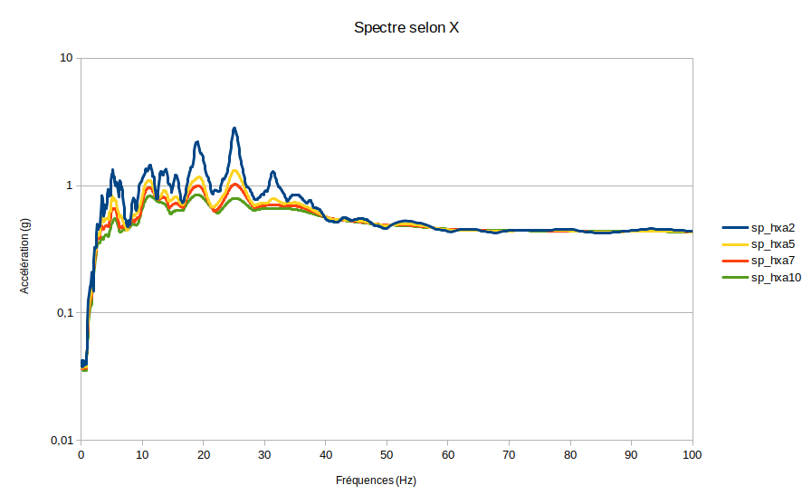Viewport: 812px width, 504px height.
Task: Click the X-axis tick label "80"
Action: tap(570, 455)
